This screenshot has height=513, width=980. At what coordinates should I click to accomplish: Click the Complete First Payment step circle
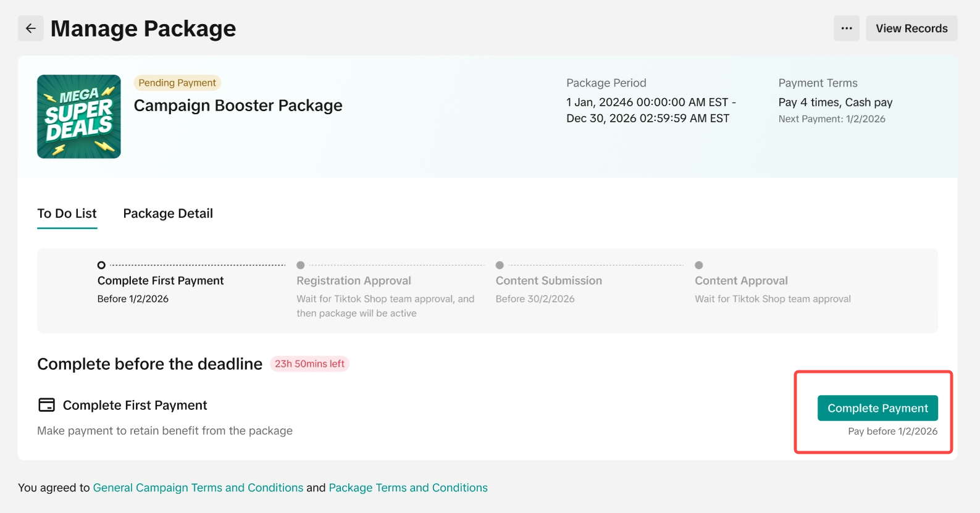coord(101,265)
